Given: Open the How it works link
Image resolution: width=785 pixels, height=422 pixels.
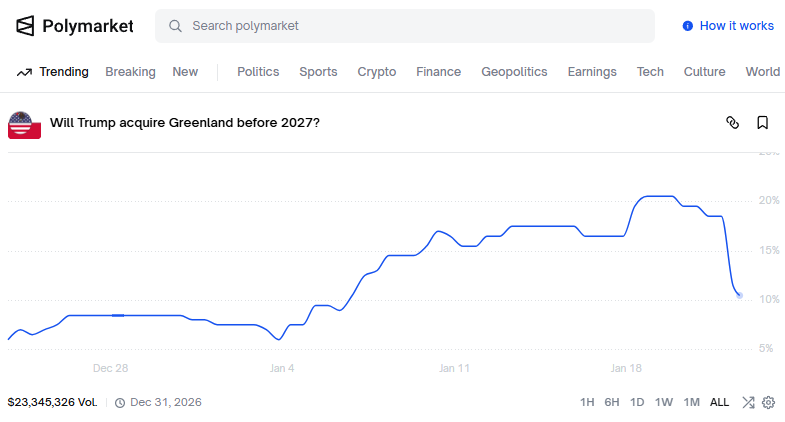Looking at the screenshot, I should click(736, 26).
